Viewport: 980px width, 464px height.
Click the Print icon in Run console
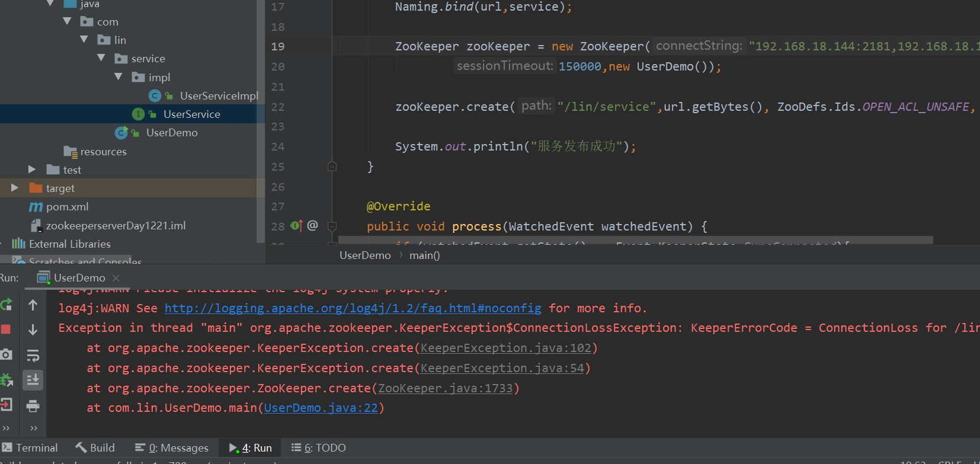(x=33, y=406)
